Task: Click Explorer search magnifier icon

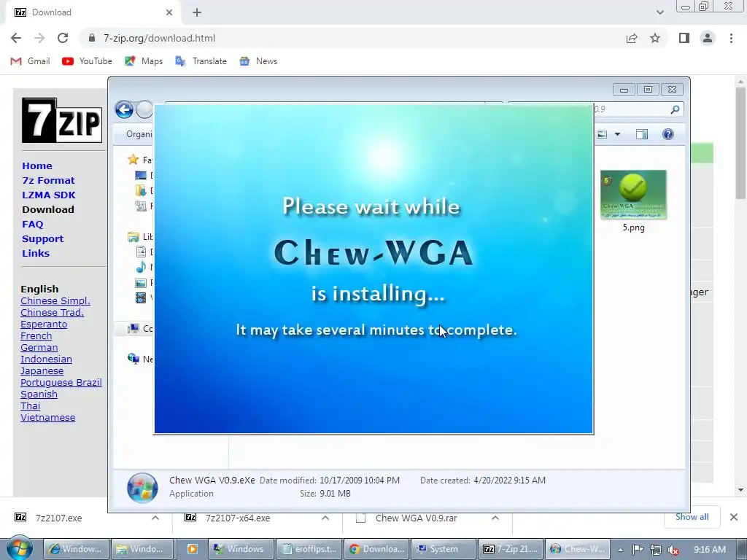Action: (675, 109)
